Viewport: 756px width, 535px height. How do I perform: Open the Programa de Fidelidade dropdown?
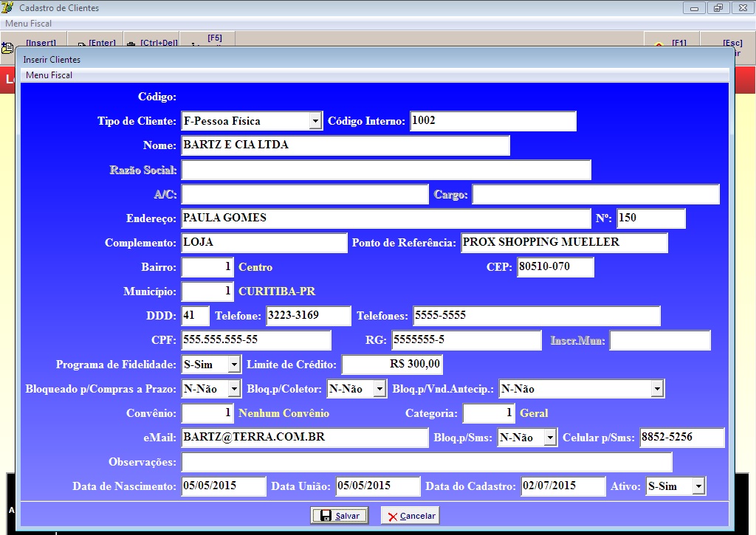234,365
